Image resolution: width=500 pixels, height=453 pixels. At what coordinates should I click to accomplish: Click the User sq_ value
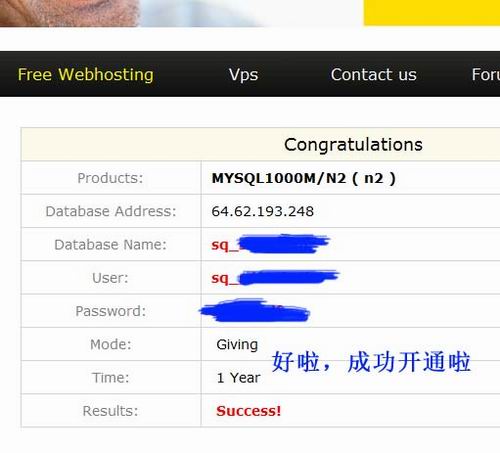275,278
